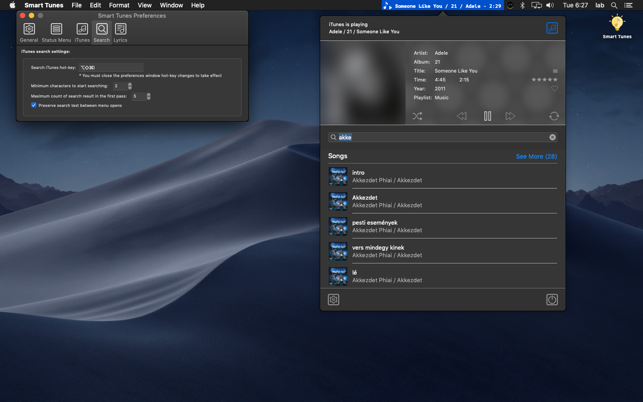Open the Help menu
This screenshot has height=402, width=643.
click(197, 5)
